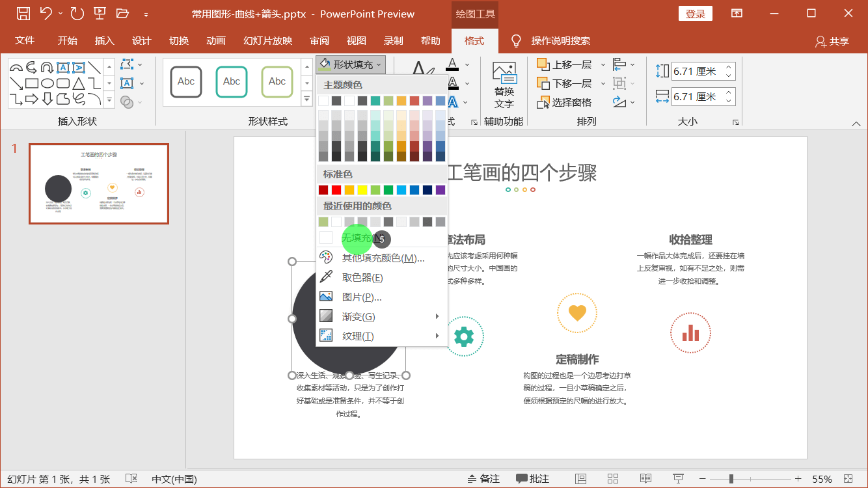Viewport: 868px width, 488px height.
Task: Open the 上移一层 dropdown arrow
Action: click(x=603, y=65)
